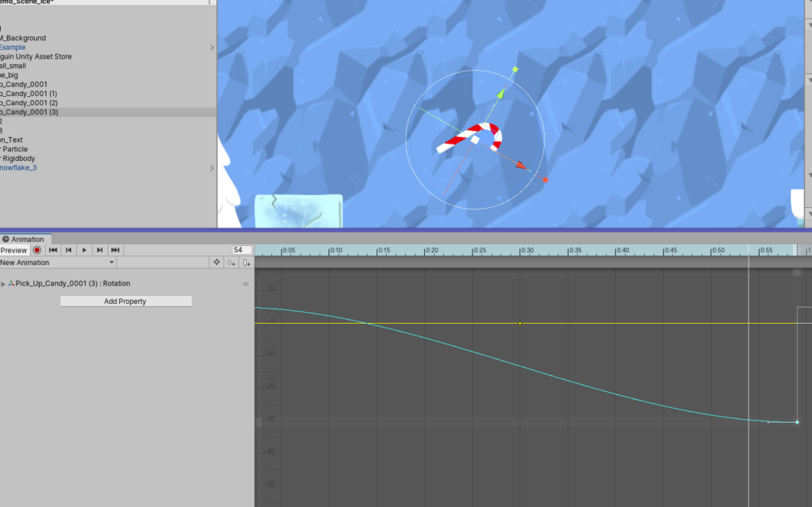Screen dimensions: 812x507
Task: Open the New Animation clip dropdown
Action: (59, 263)
